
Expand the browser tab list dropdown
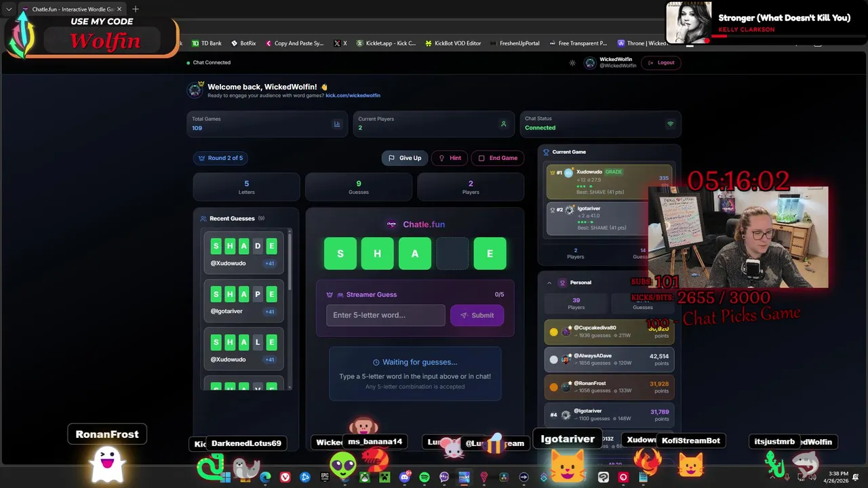click(9, 9)
